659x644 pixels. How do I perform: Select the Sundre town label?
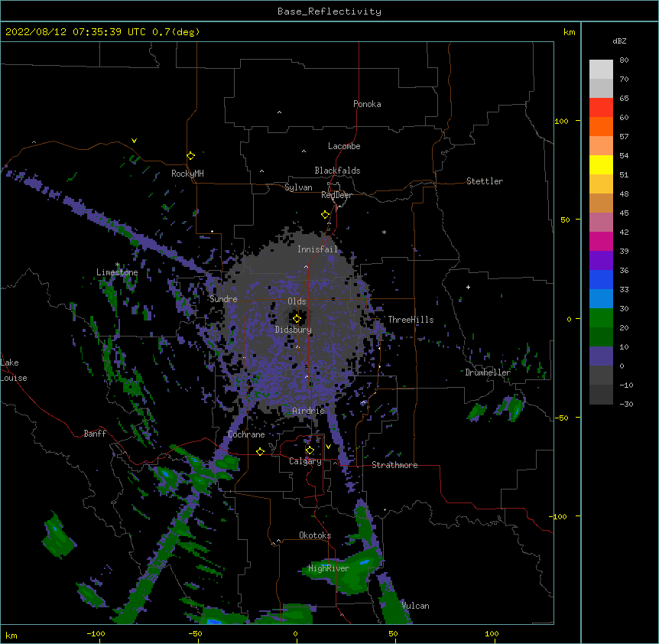pyautogui.click(x=223, y=299)
